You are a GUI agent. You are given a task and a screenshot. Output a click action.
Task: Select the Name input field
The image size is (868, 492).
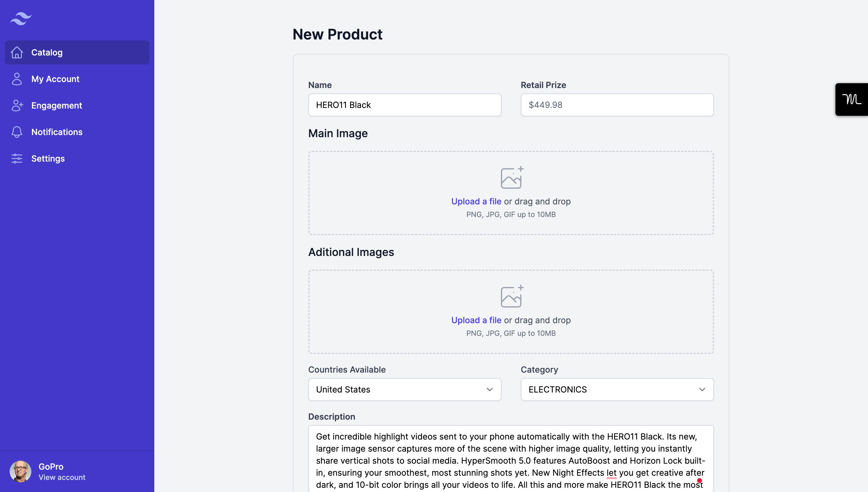click(404, 104)
